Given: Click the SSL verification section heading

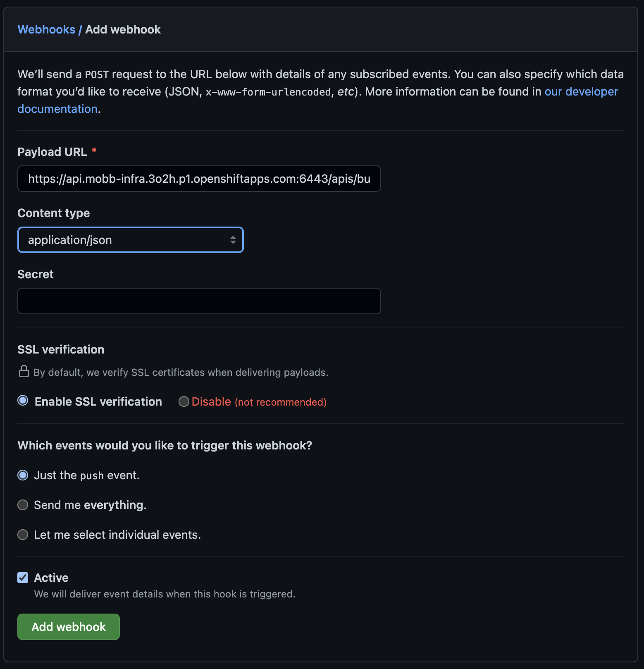Looking at the screenshot, I should (x=60, y=349).
